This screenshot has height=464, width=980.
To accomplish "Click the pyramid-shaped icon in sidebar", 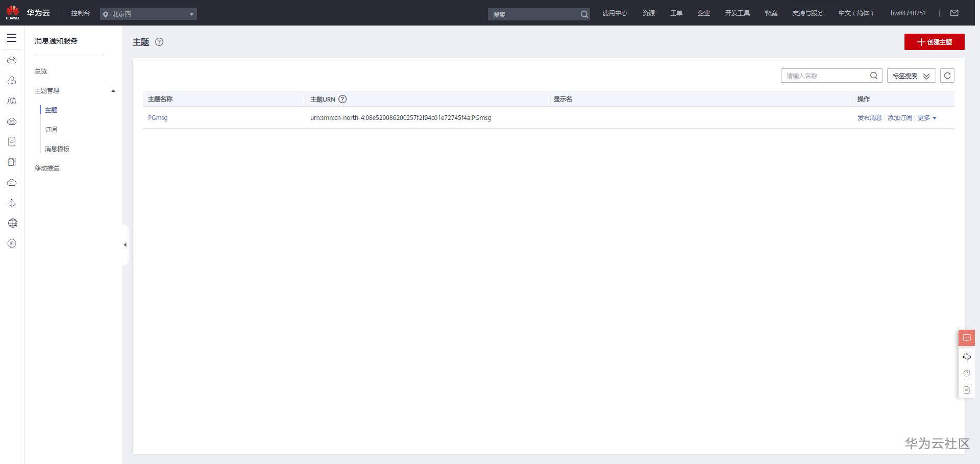I will pyautogui.click(x=12, y=203).
